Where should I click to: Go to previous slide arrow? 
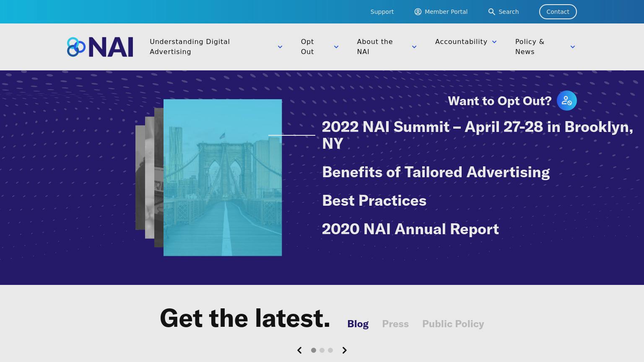coord(299,350)
